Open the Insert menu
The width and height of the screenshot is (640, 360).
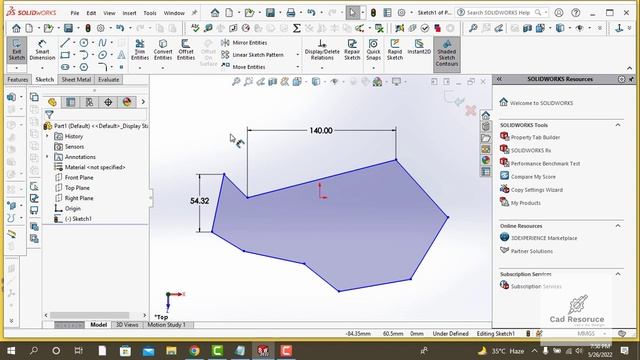click(129, 13)
